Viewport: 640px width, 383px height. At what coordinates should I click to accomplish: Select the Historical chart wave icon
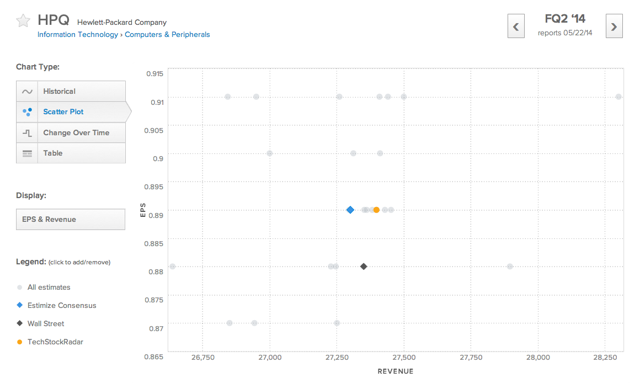coord(27,91)
